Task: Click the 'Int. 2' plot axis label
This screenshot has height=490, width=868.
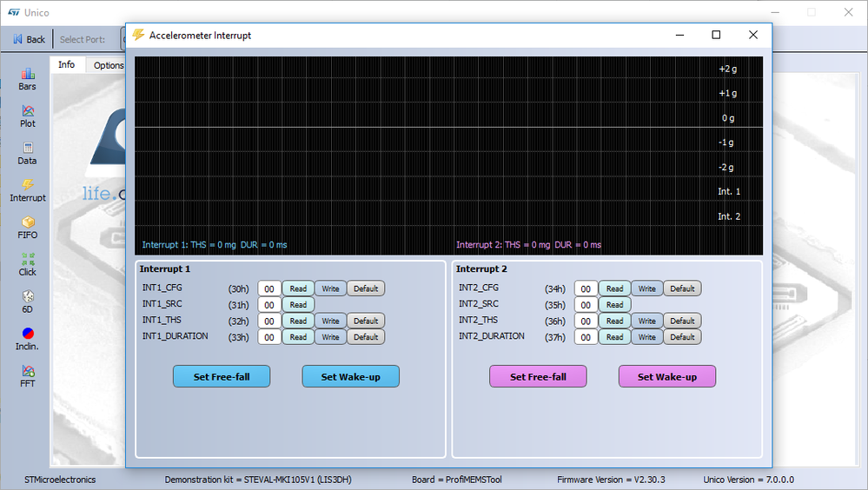Action: 729,216
